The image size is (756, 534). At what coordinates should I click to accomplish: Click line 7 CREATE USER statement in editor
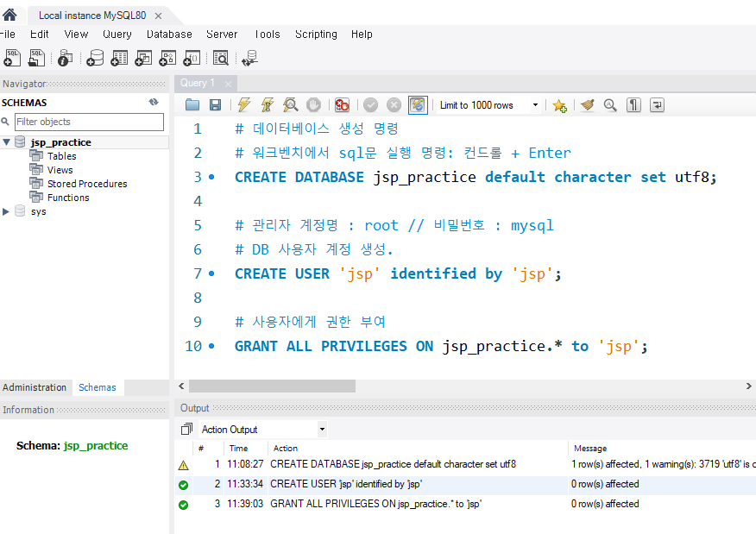tap(398, 273)
